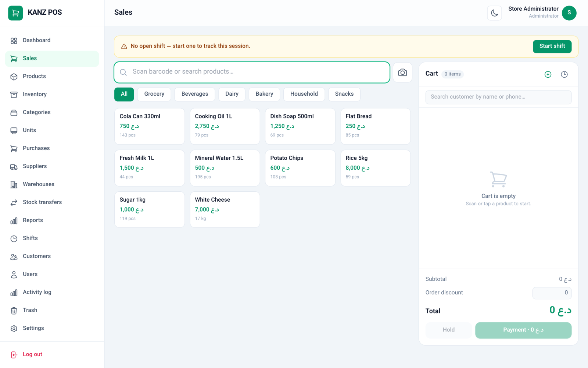Click the Trash bin icon
The height and width of the screenshot is (368, 588).
(14, 311)
